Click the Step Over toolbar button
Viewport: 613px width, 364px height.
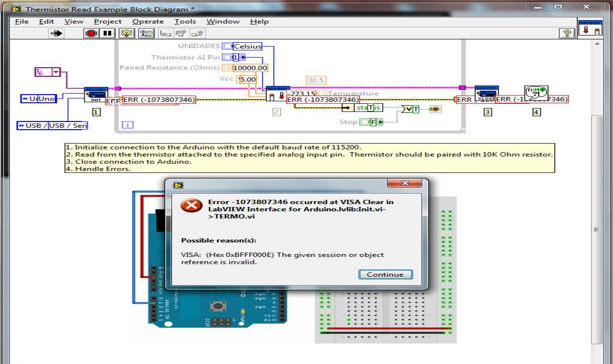tap(181, 33)
